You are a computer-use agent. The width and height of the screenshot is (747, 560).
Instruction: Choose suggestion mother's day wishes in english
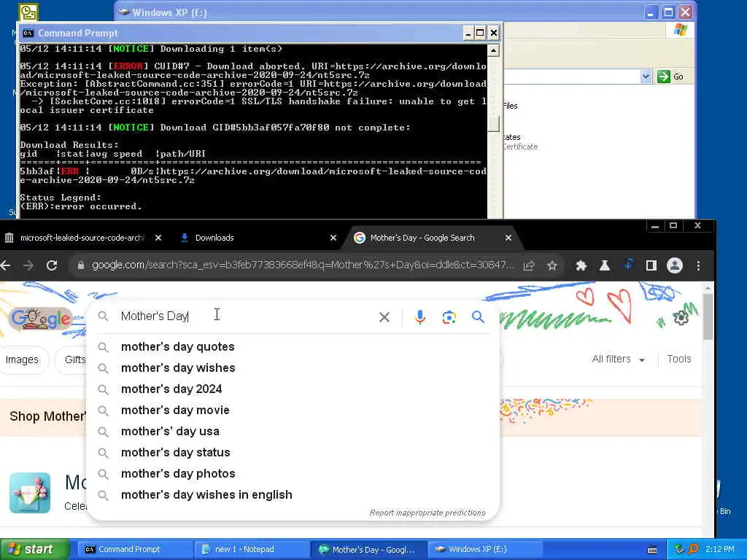coord(293,495)
